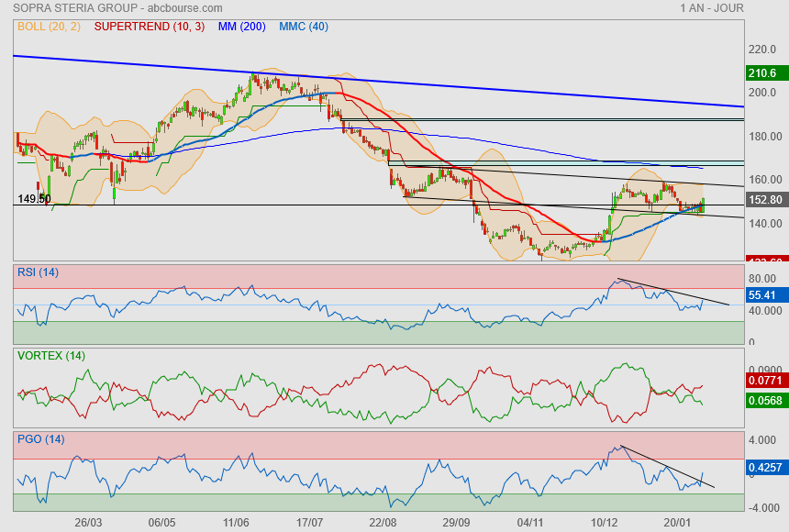Click the green 0.0568 Vortex value badge

pyautogui.click(x=764, y=399)
